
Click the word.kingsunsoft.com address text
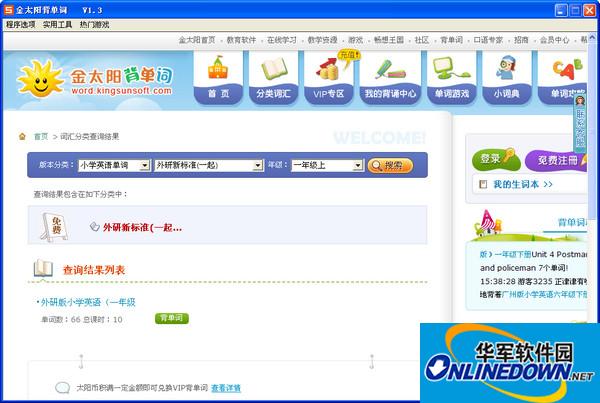point(121,91)
